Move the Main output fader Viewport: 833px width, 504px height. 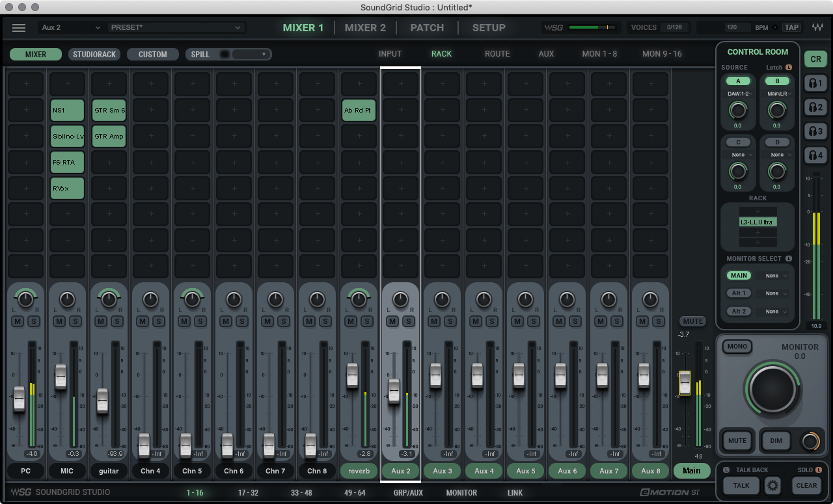685,383
